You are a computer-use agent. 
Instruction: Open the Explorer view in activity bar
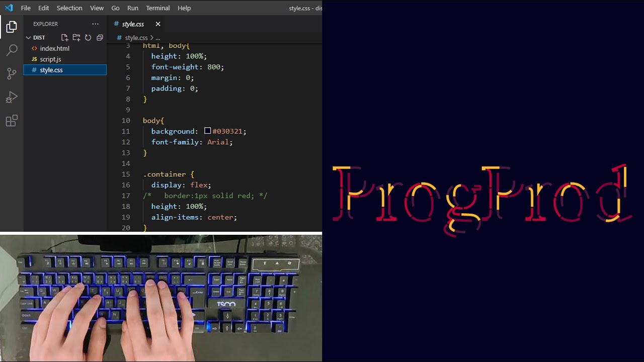point(12,27)
